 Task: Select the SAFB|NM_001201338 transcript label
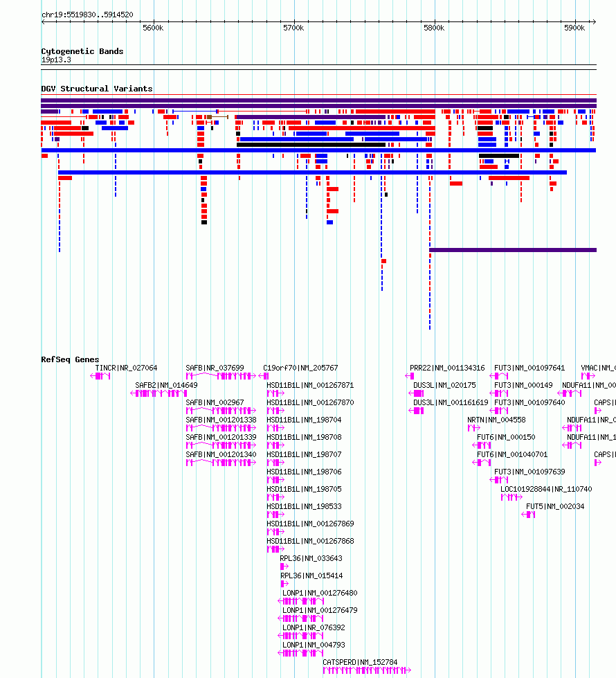pos(221,420)
